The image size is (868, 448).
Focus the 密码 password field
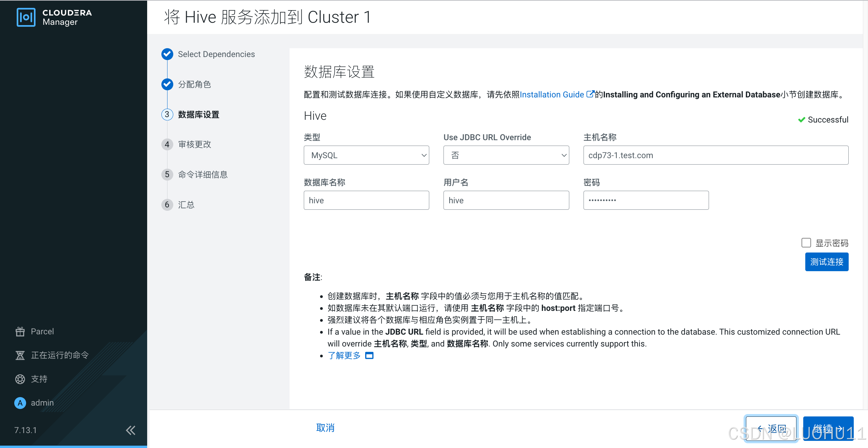tap(646, 200)
